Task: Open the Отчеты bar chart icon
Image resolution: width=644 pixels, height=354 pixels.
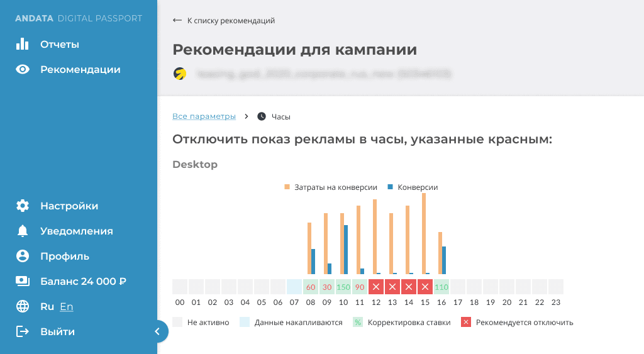Action: (22, 44)
